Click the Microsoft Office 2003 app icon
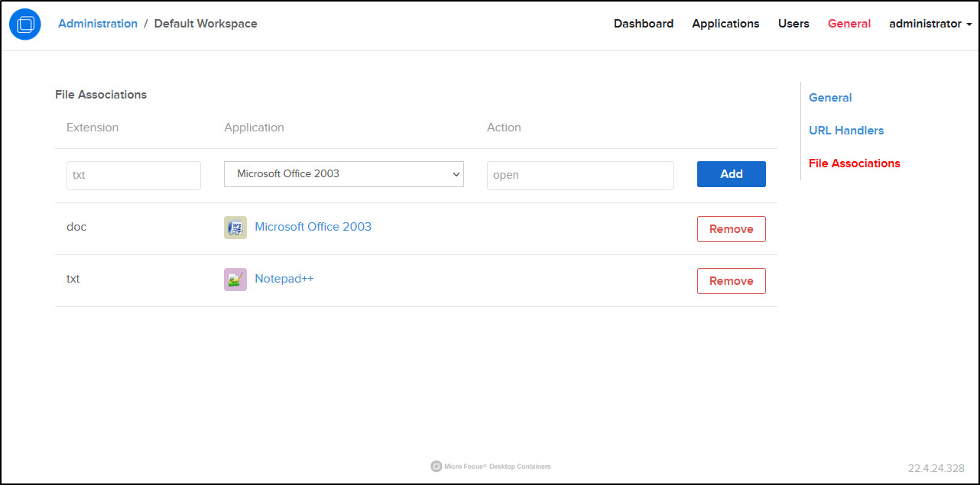This screenshot has width=980, height=485. tap(235, 228)
